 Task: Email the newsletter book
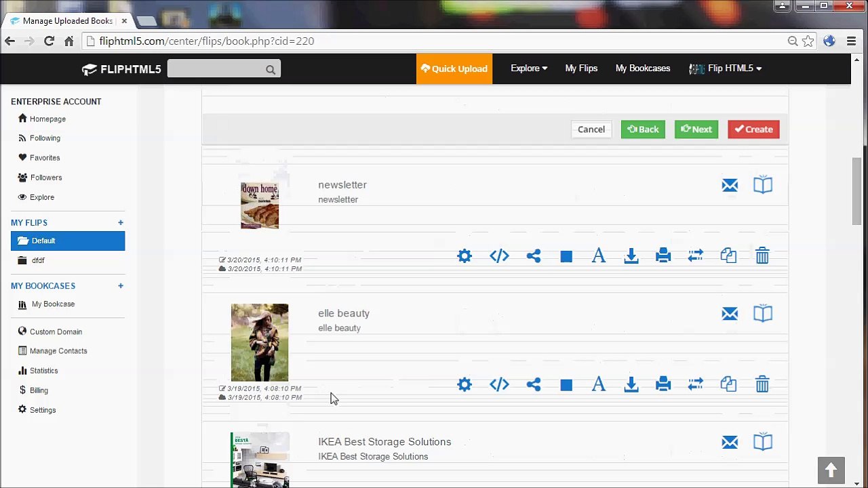click(730, 185)
